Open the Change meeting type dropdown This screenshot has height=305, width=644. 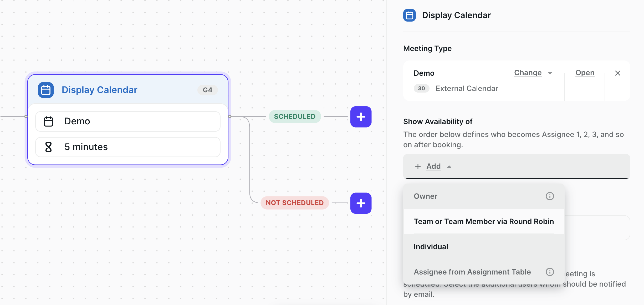coord(533,73)
